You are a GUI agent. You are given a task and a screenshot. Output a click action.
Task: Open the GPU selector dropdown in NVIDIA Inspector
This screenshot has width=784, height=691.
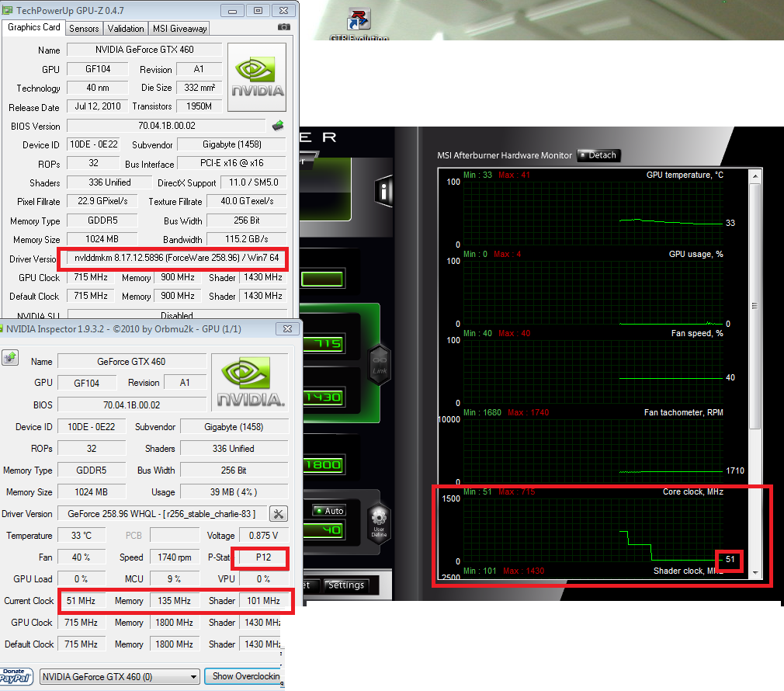point(120,676)
